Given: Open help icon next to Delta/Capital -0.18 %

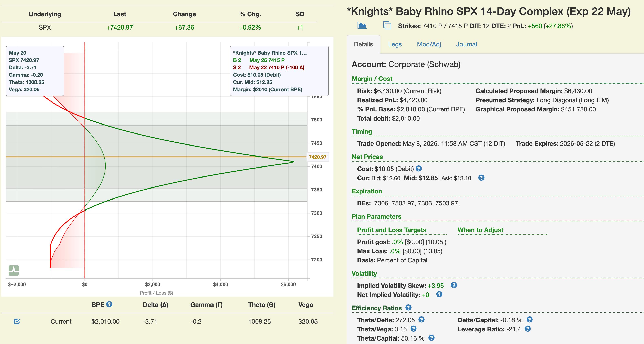Looking at the screenshot, I should (530, 320).
